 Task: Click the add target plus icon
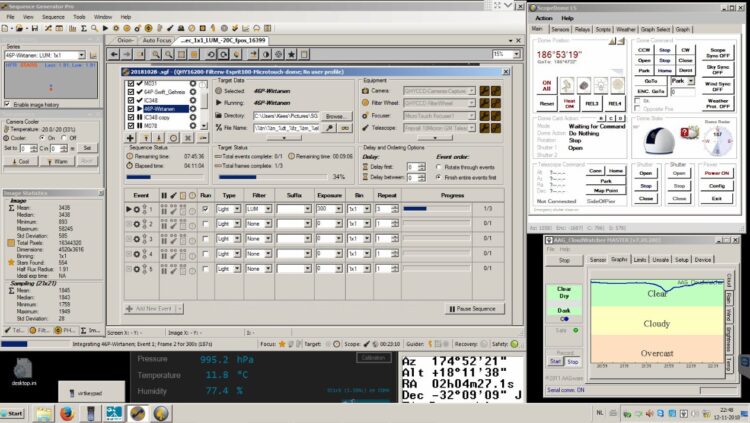(x=130, y=138)
